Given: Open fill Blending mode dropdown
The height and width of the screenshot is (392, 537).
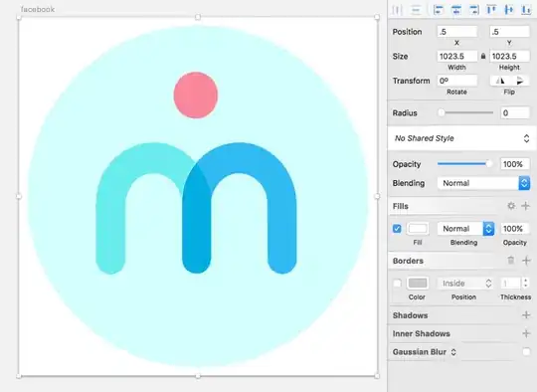Looking at the screenshot, I should 465,229.
